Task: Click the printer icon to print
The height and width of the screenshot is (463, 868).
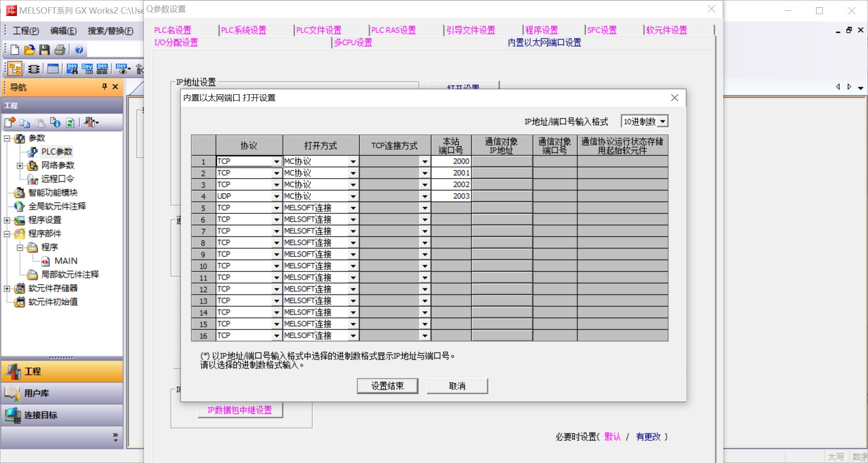Action: 60,50
